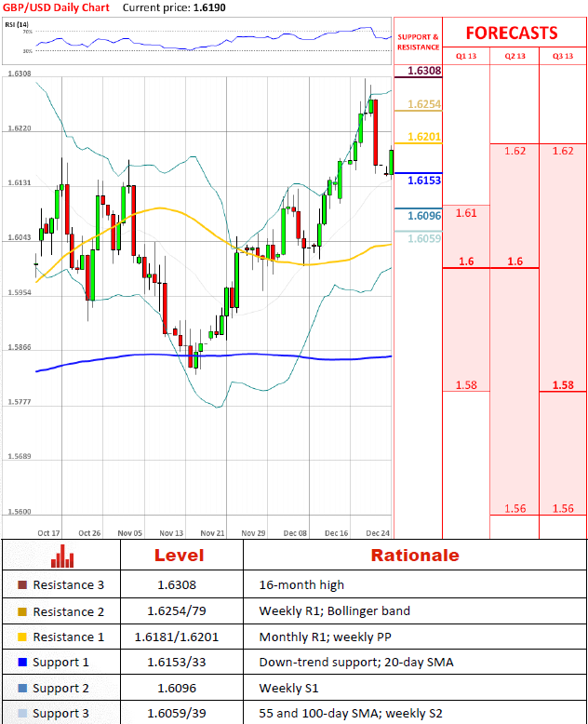The height and width of the screenshot is (724, 588).
Task: Click the 1.6201 resistance level marker
Action: click(x=424, y=137)
